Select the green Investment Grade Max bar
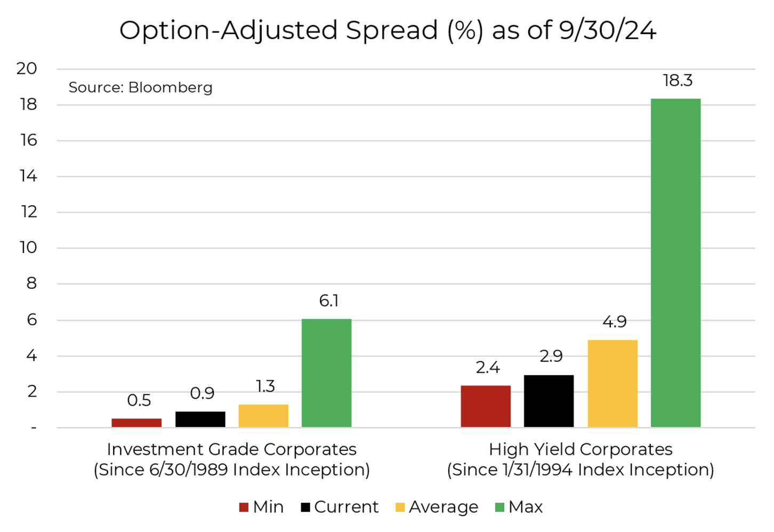The width and height of the screenshot is (774, 532). [x=326, y=373]
